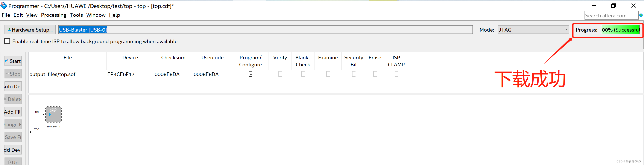Click the Start programming button
The width and height of the screenshot is (644, 165).
13,61
